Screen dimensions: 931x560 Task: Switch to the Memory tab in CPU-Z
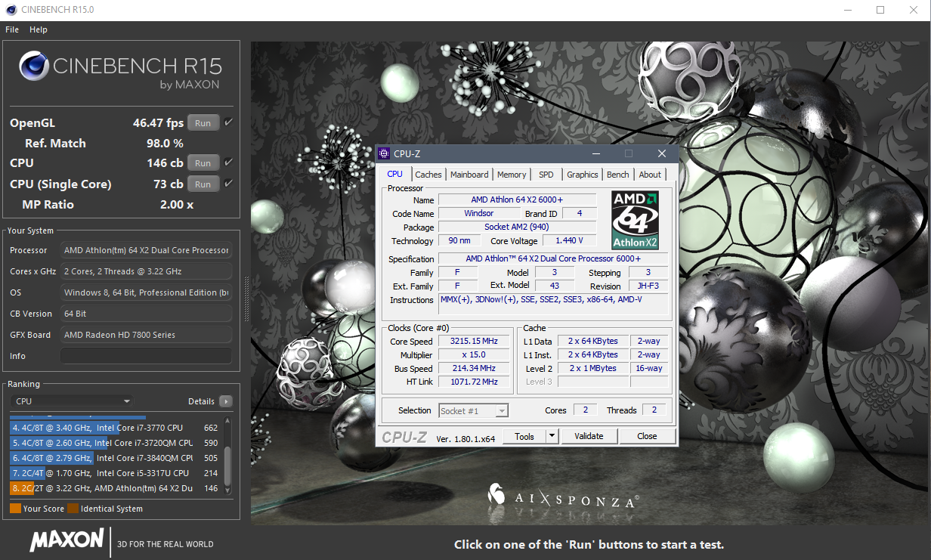[x=512, y=175]
